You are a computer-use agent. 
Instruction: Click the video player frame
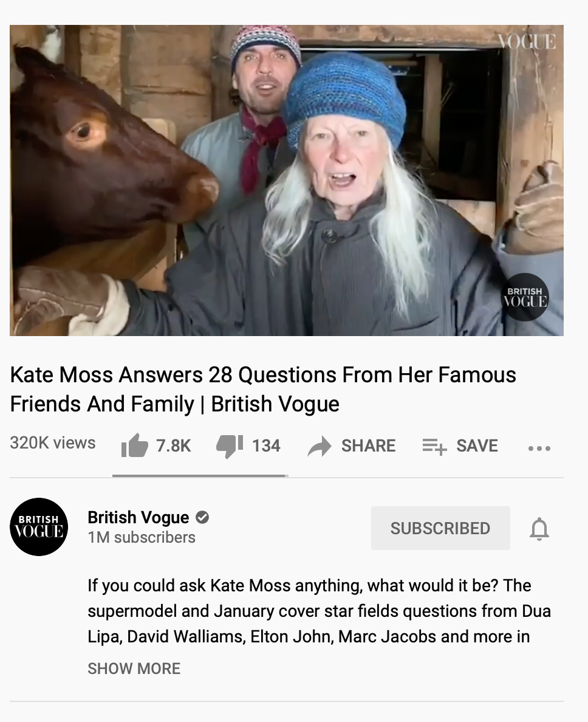[287, 180]
